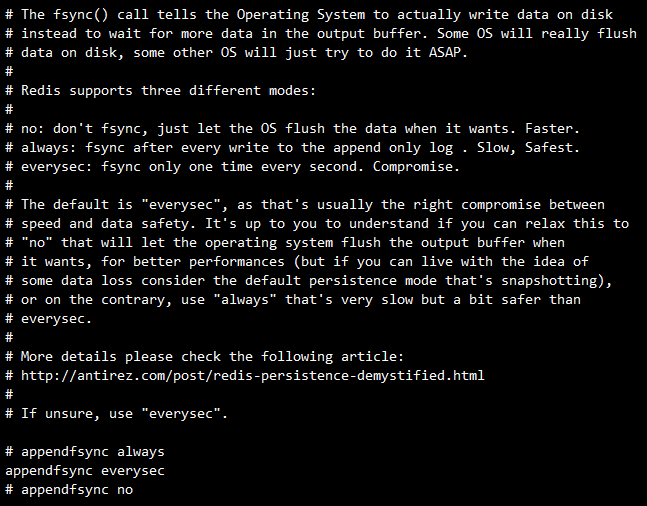Click the 'no:' mode description line
The width and height of the screenshot is (647, 506).
click(293, 129)
